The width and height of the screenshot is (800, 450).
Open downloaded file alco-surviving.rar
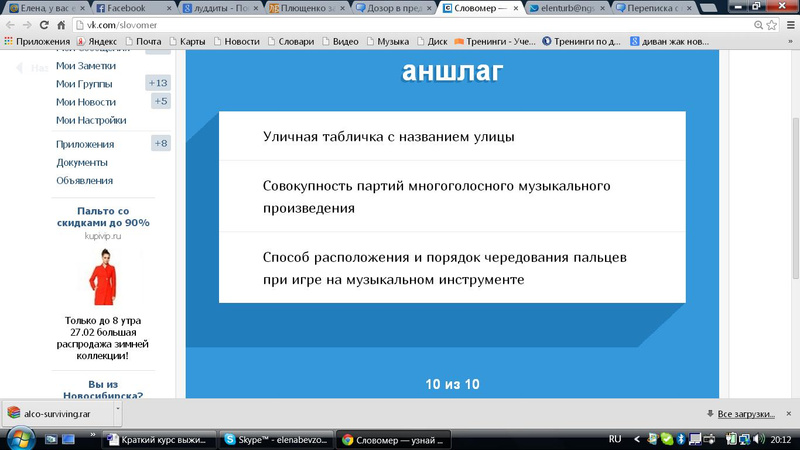point(57,414)
